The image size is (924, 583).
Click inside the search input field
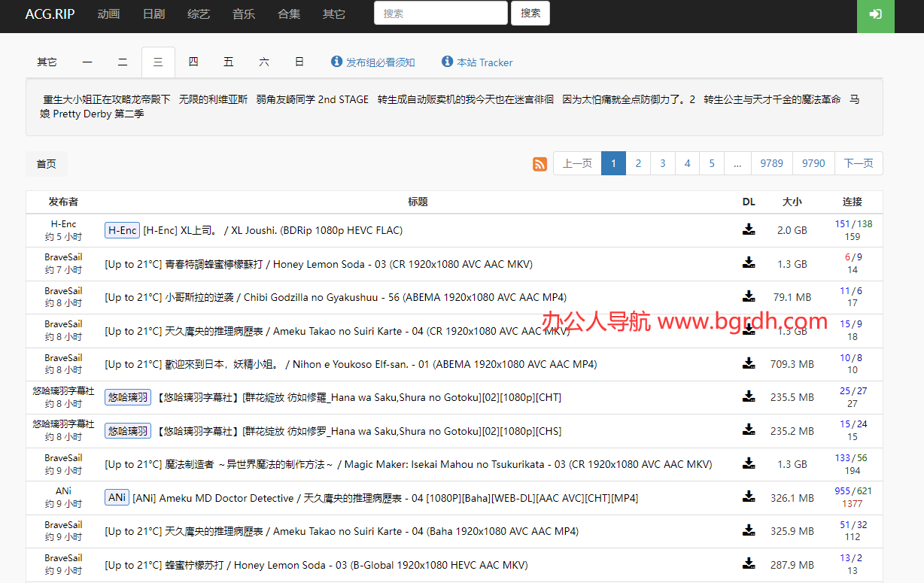[441, 13]
